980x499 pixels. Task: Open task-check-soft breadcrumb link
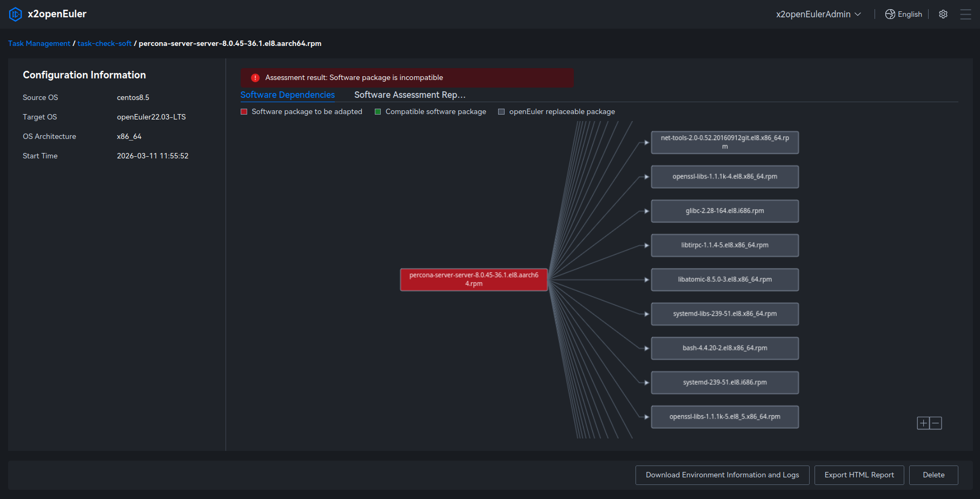104,43
